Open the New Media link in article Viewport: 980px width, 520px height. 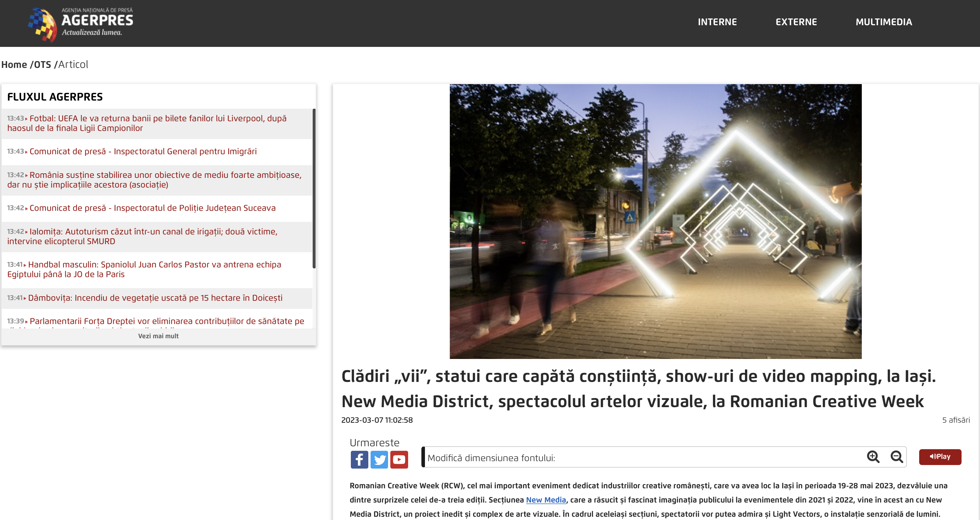pos(546,500)
